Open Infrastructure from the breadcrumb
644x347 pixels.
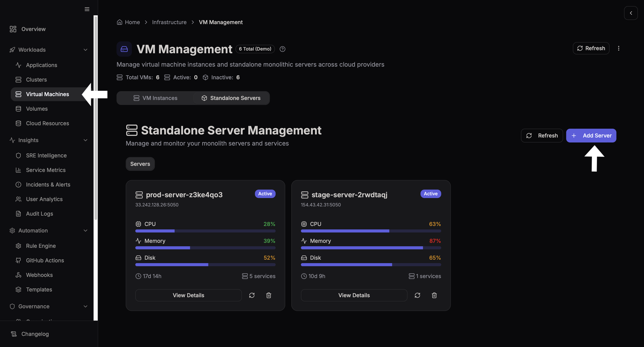coord(169,22)
